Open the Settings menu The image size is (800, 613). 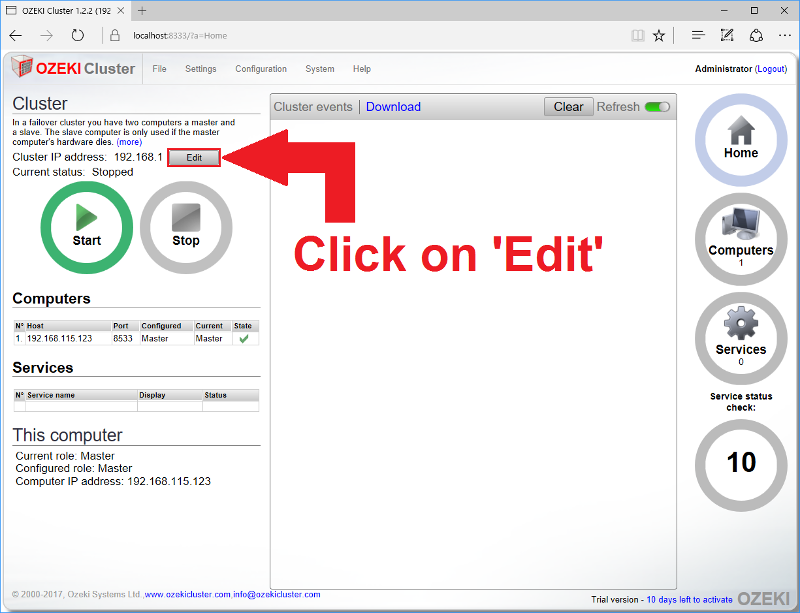201,69
